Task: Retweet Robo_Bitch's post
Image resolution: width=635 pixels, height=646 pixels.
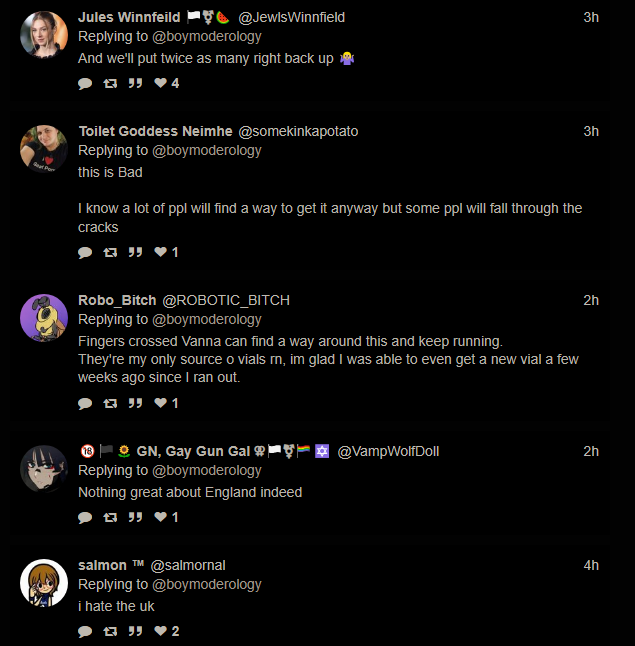Action: [110, 403]
